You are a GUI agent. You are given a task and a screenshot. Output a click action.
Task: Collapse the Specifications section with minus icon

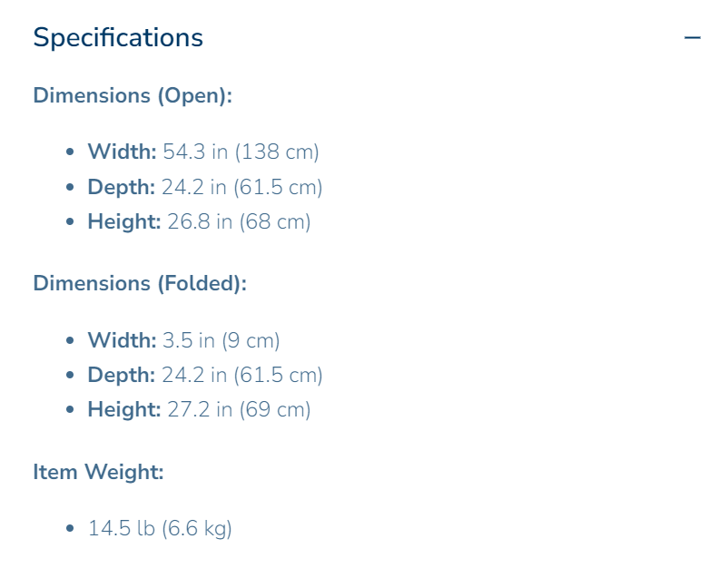(693, 38)
